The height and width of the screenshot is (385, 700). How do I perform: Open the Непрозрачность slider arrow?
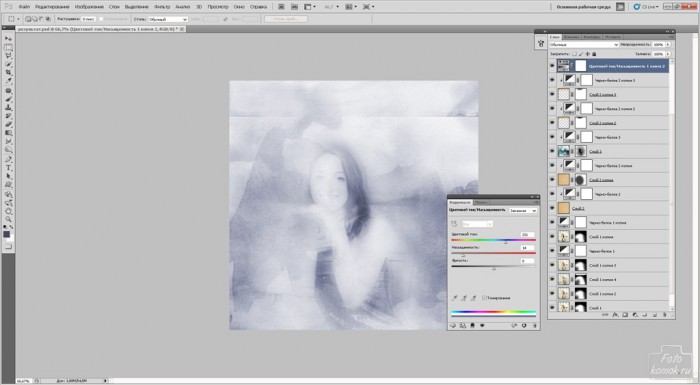coord(668,45)
